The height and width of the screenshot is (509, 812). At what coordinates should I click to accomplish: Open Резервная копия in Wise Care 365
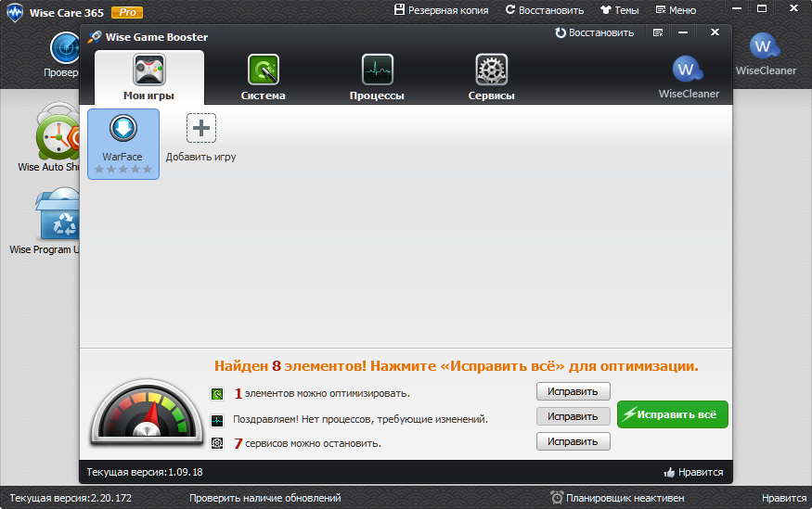[x=441, y=10]
